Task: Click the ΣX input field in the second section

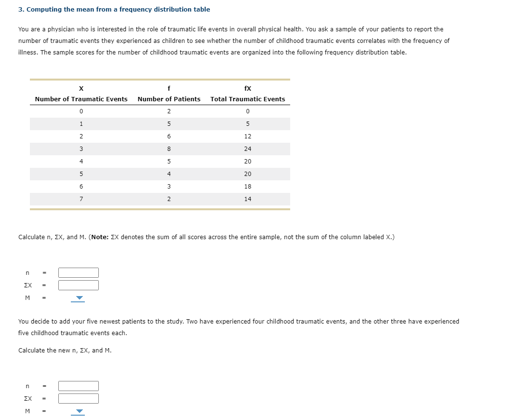Action: 78,398
